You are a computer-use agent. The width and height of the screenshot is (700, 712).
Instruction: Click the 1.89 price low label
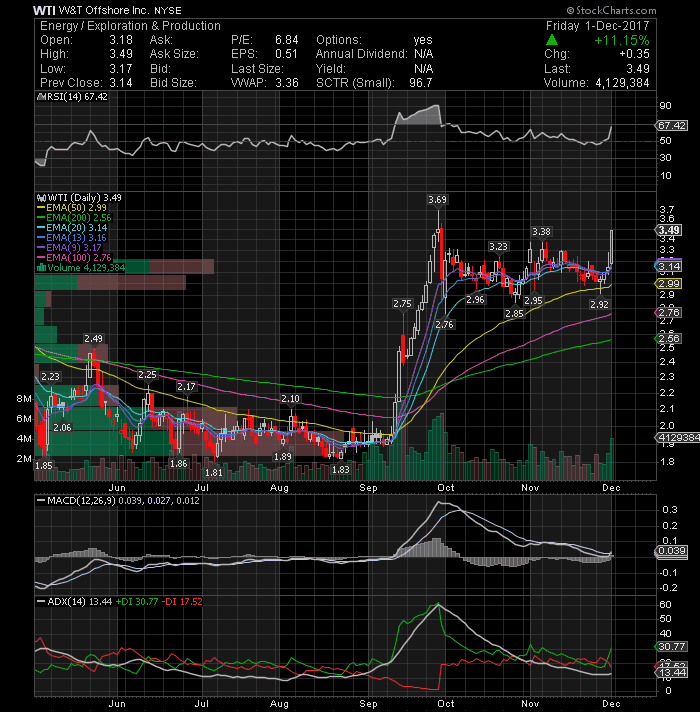pos(282,457)
